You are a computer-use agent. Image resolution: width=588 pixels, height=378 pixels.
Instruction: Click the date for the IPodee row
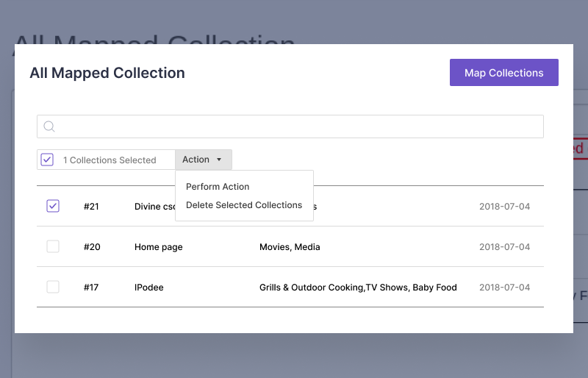pyautogui.click(x=504, y=288)
